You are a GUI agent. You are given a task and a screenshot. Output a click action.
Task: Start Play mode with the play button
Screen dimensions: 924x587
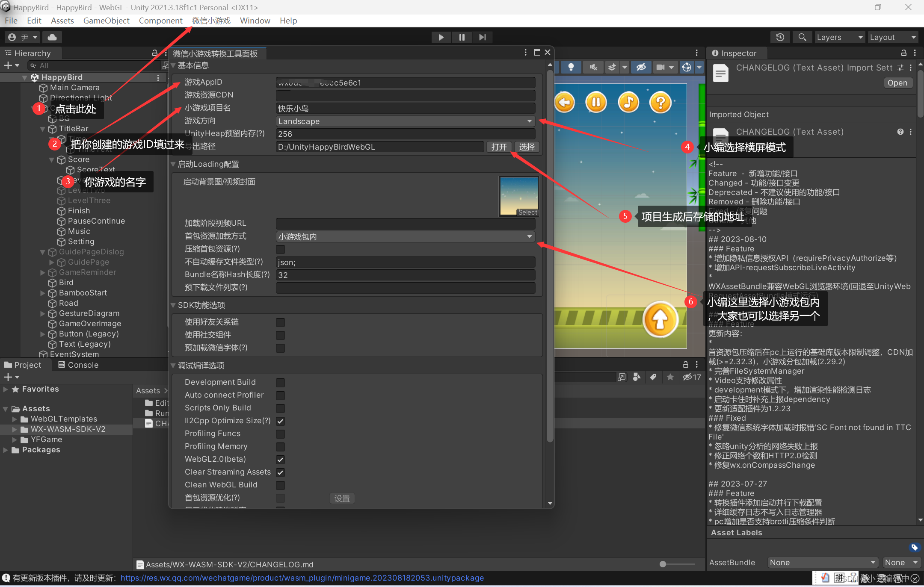point(441,37)
